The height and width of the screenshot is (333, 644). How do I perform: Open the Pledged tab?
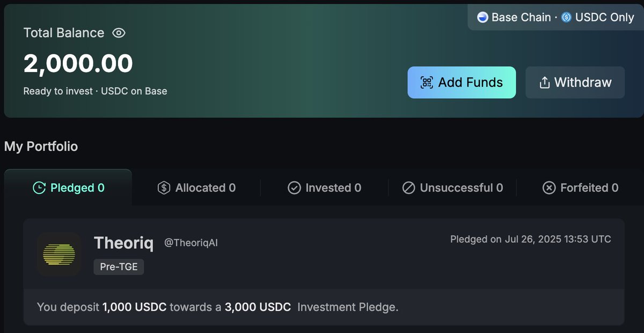(68, 187)
